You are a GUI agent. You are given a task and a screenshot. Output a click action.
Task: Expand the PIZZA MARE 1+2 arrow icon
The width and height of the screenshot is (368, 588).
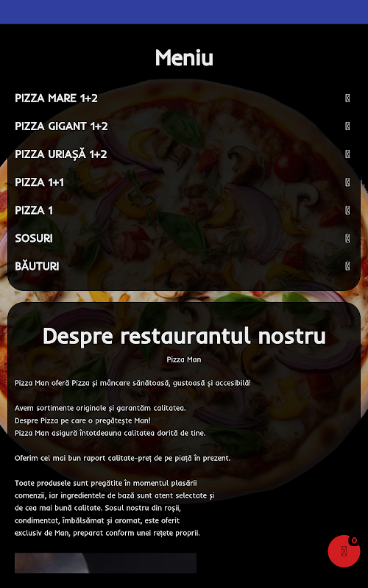[347, 98]
